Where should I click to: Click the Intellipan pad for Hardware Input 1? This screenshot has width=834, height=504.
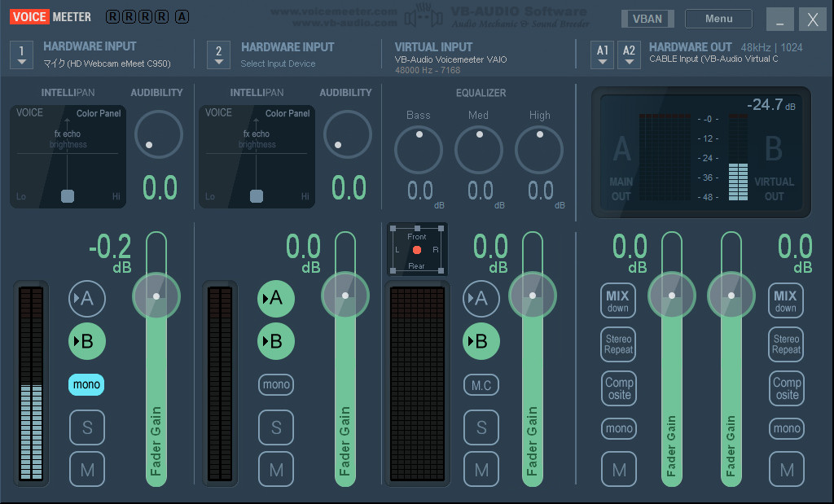pyautogui.click(x=68, y=156)
